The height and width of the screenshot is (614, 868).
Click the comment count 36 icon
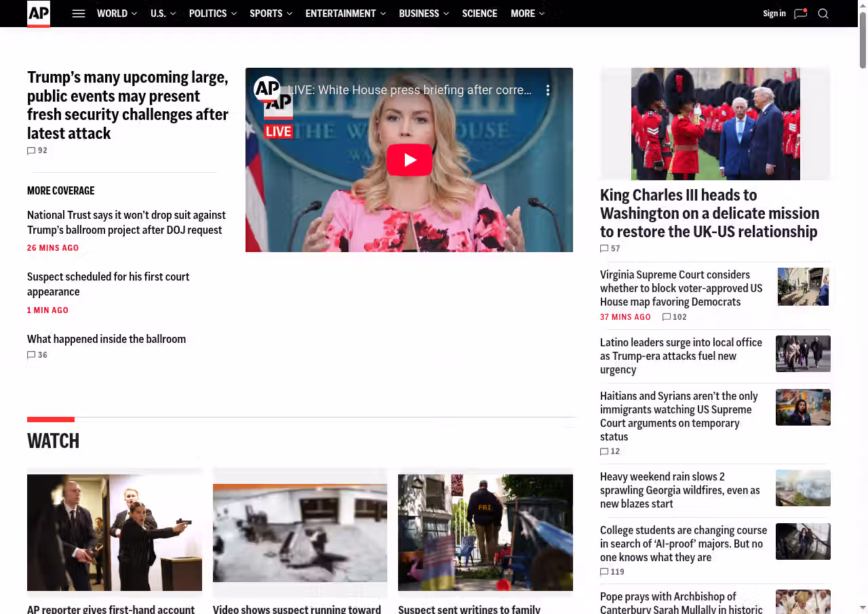(31, 355)
